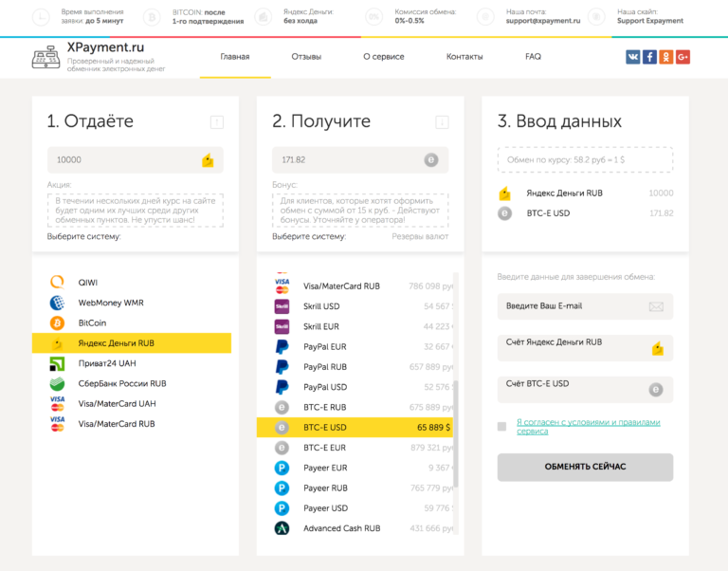Image resolution: width=728 pixels, height=571 pixels.
Task: Click the Приват24 UAH logo icon
Action: [57, 363]
